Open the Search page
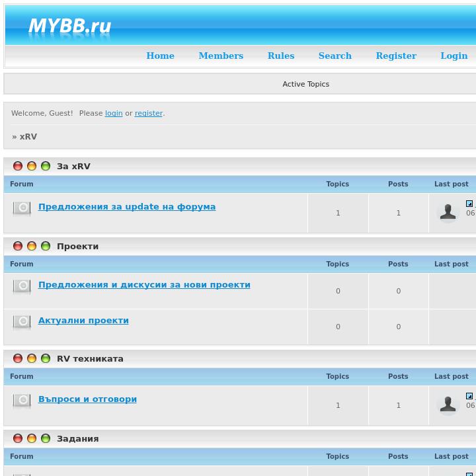 coord(335,56)
